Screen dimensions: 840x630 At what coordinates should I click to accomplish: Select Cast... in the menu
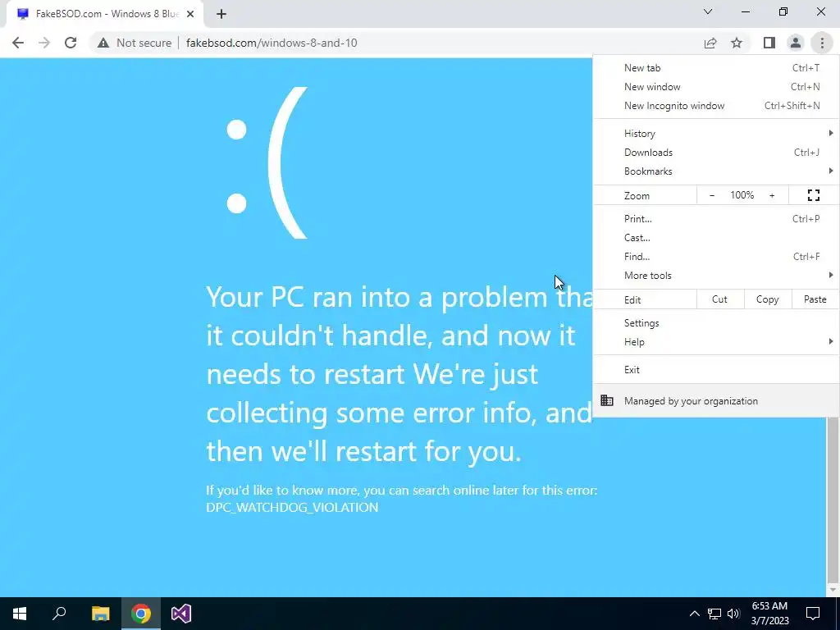(716, 237)
